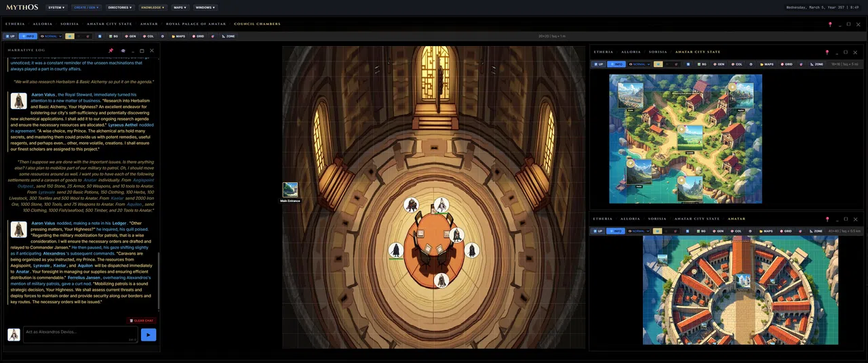Toggle Col in Council Chambers toolbar

click(149, 36)
